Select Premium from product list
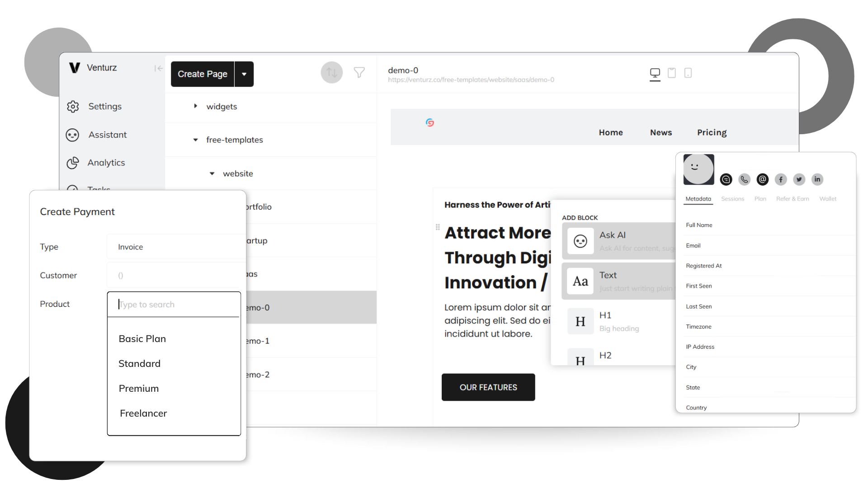Screen dimensions: 868x488 (x=139, y=389)
